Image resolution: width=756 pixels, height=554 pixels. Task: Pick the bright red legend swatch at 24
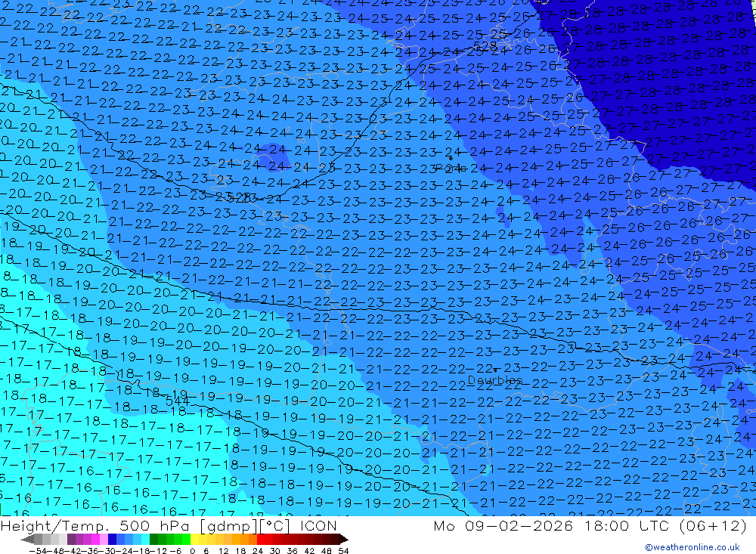[x=261, y=539]
